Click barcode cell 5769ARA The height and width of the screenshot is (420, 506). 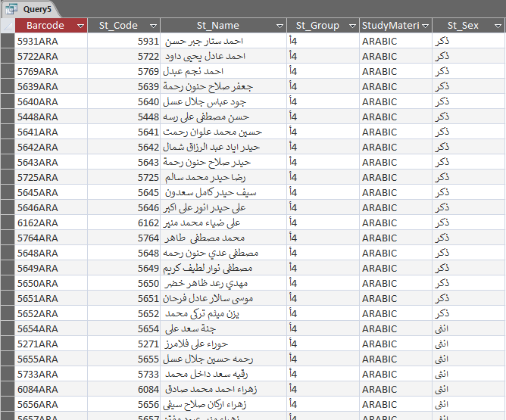51,72
